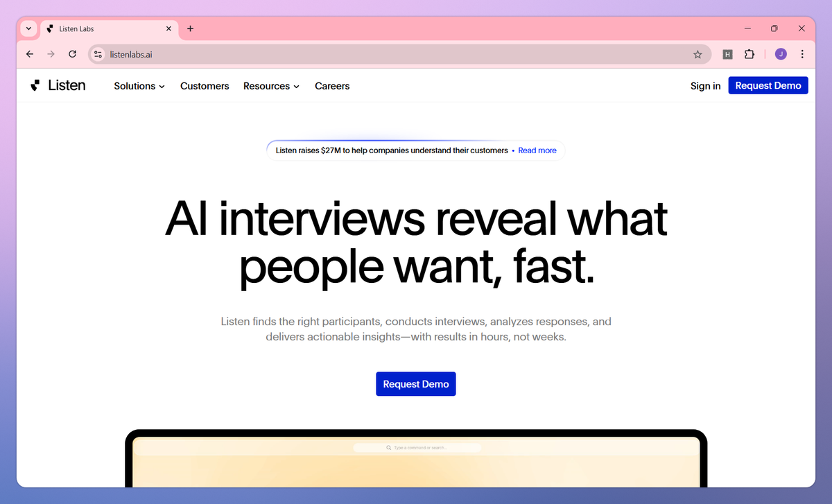Viewport: 832px width, 504px height.
Task: Click the $27M funding announcement text
Action: tap(392, 150)
